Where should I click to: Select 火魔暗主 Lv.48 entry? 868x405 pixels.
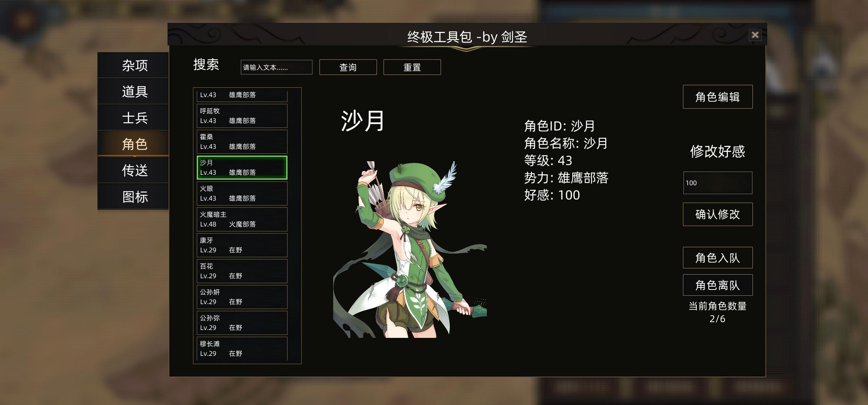tap(242, 219)
